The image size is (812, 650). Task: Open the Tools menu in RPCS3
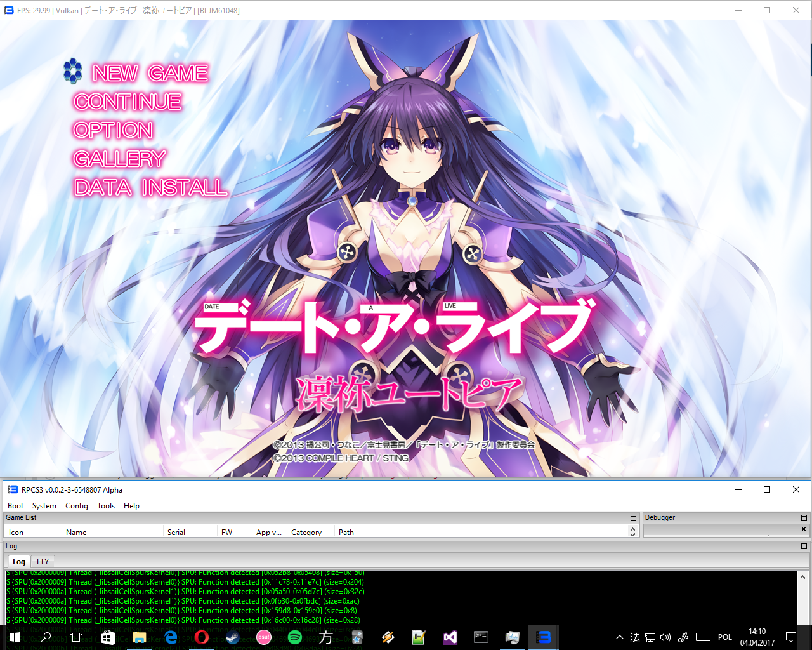(106, 506)
